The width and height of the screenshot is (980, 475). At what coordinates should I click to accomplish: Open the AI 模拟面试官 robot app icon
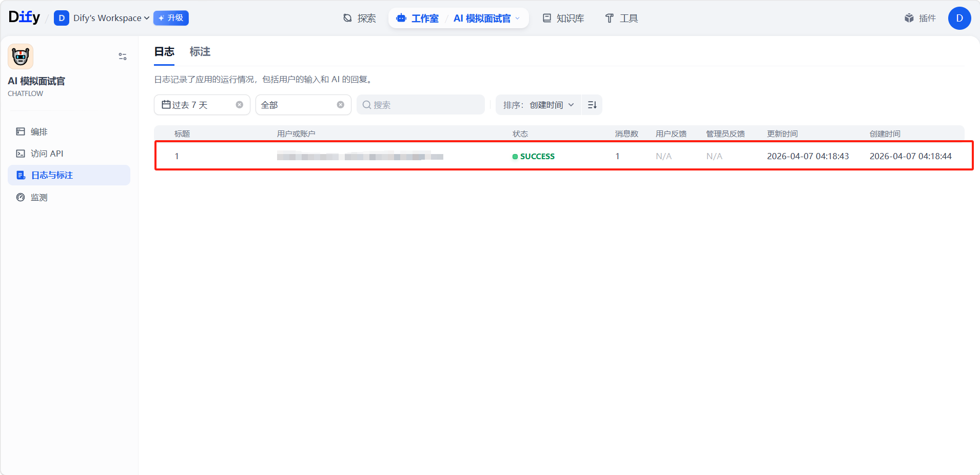point(21,56)
